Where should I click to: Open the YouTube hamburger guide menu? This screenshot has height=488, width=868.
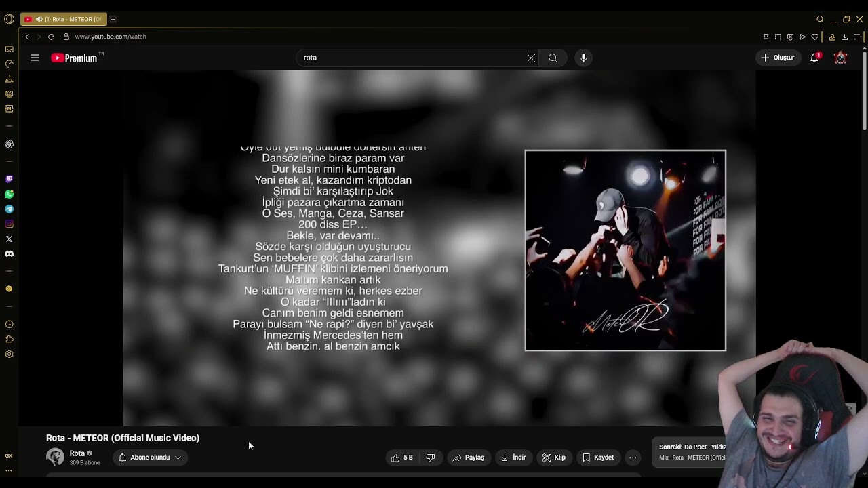(35, 58)
